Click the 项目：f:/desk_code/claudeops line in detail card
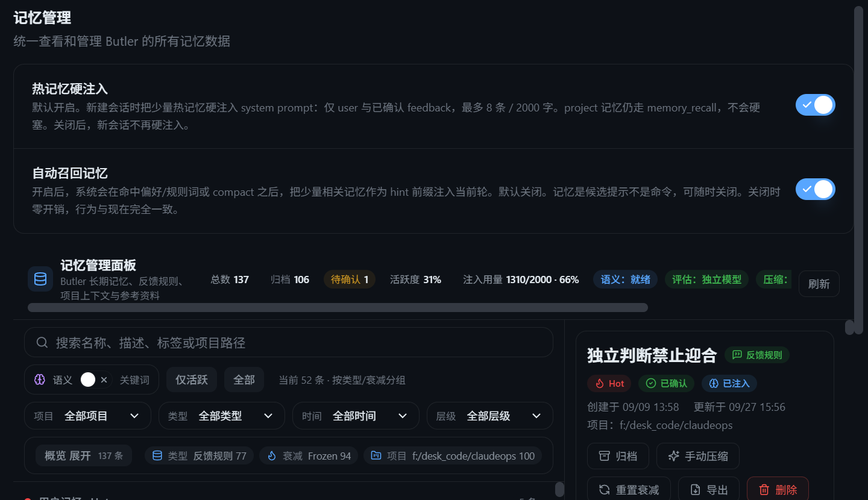This screenshot has width=868, height=500. tap(660, 425)
